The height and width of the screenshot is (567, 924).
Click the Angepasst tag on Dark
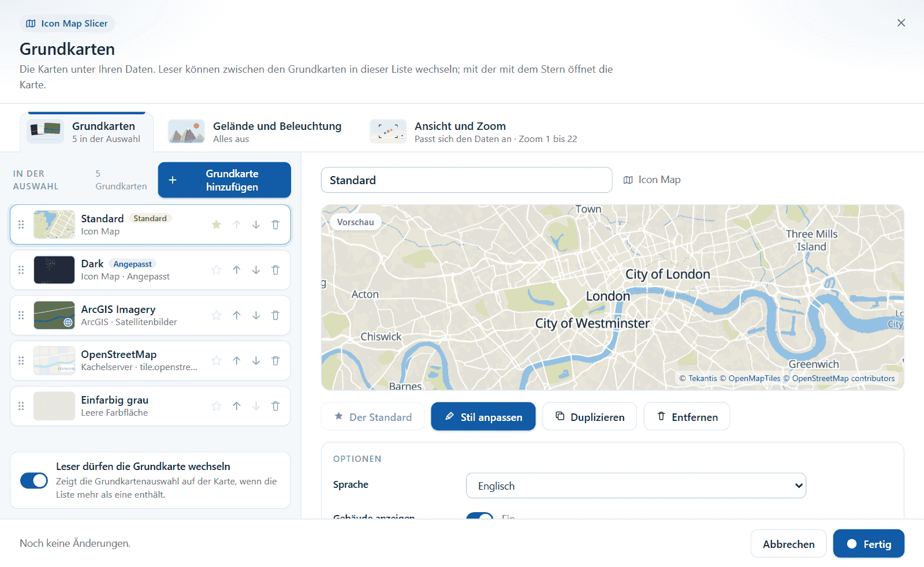(132, 264)
